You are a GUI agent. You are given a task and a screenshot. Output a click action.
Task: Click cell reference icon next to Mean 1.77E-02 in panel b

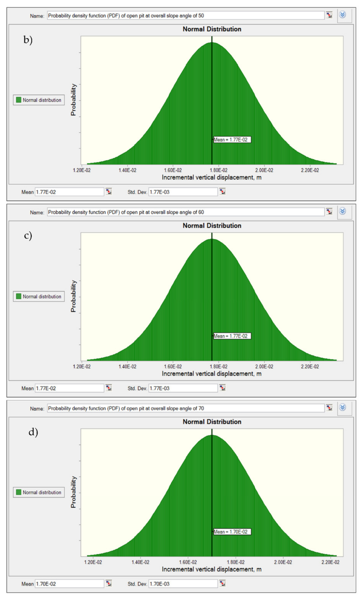tap(109, 192)
